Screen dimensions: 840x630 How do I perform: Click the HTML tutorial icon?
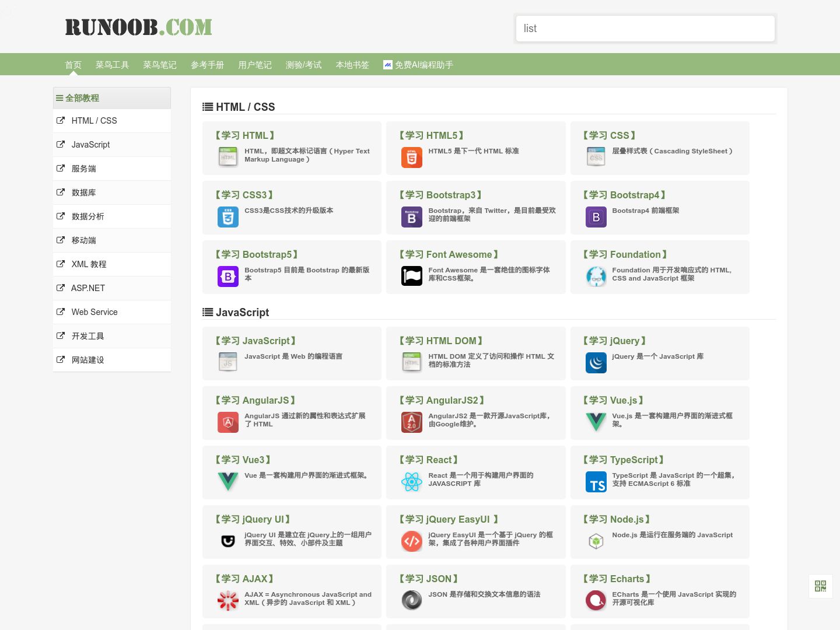(228, 157)
